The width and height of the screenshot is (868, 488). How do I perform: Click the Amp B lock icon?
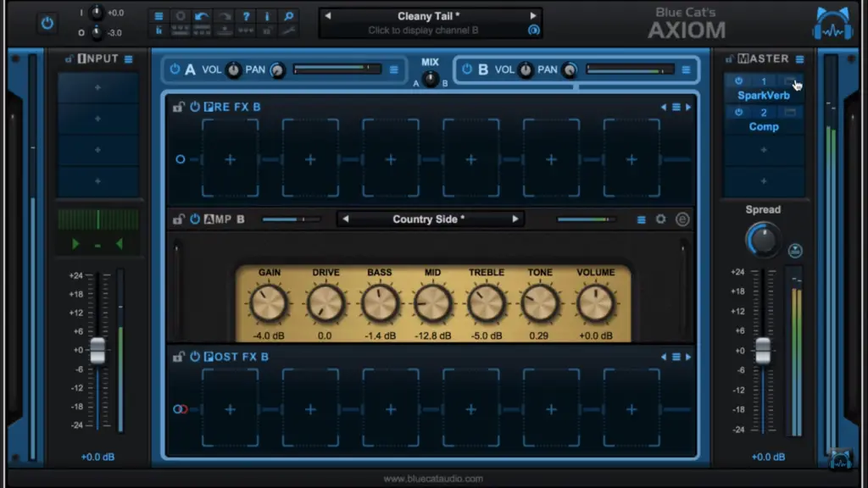tap(178, 219)
